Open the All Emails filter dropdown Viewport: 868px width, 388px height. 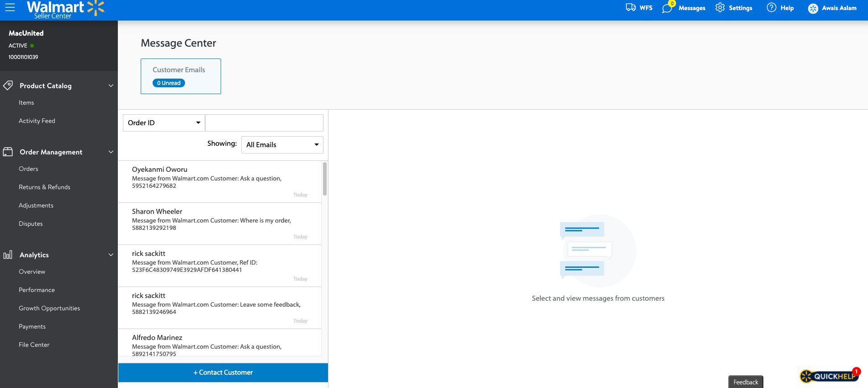pos(282,145)
